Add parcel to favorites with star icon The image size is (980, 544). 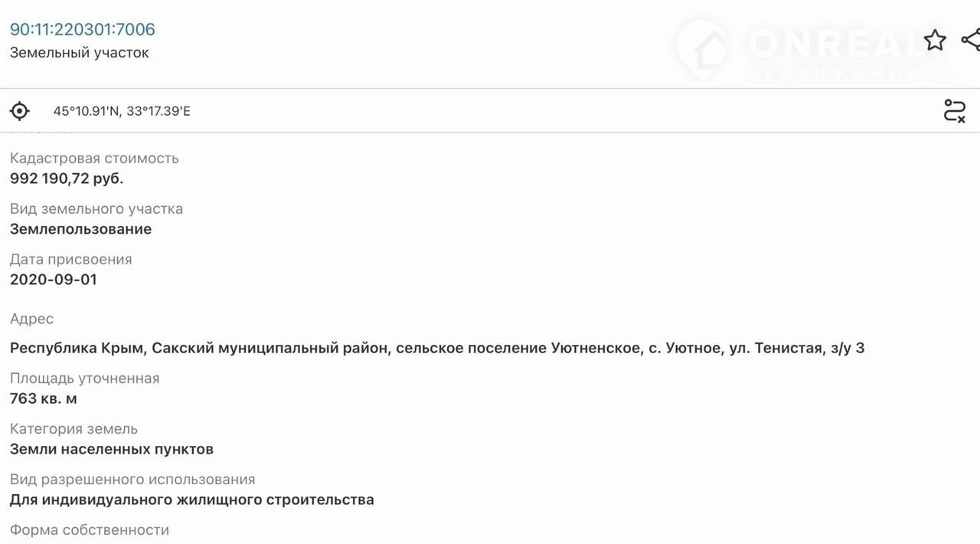(x=935, y=41)
